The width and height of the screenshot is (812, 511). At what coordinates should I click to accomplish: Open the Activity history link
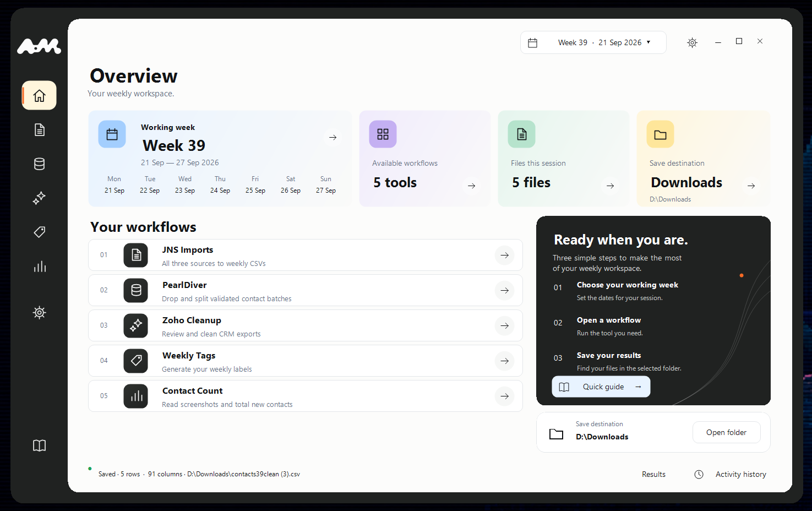click(x=741, y=474)
